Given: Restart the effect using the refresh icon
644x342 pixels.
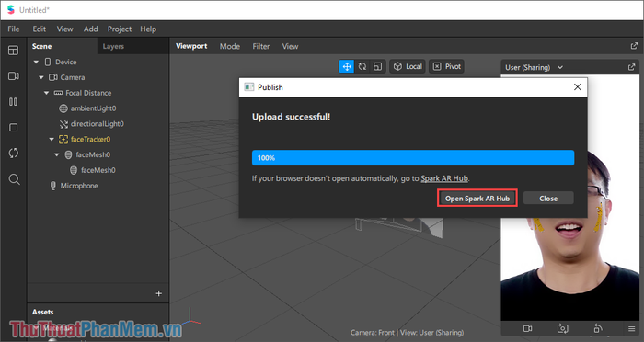Looking at the screenshot, I should pyautogui.click(x=14, y=154).
